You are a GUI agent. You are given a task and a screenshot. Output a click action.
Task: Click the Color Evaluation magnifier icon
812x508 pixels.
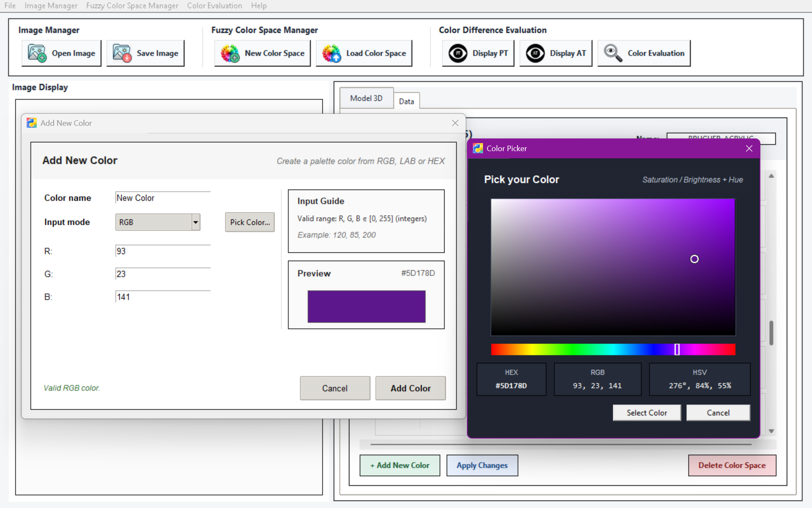tap(613, 53)
